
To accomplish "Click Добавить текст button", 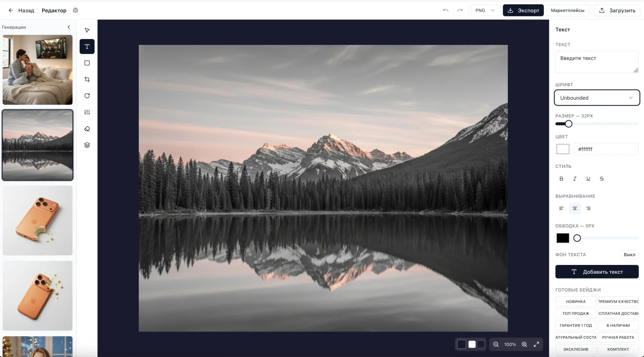I will coord(597,272).
